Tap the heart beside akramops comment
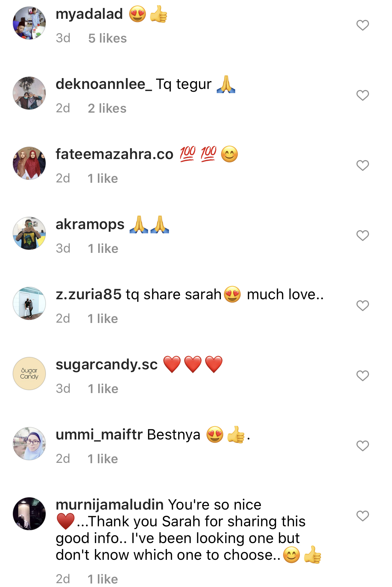This screenshot has height=587, width=392. (362, 235)
